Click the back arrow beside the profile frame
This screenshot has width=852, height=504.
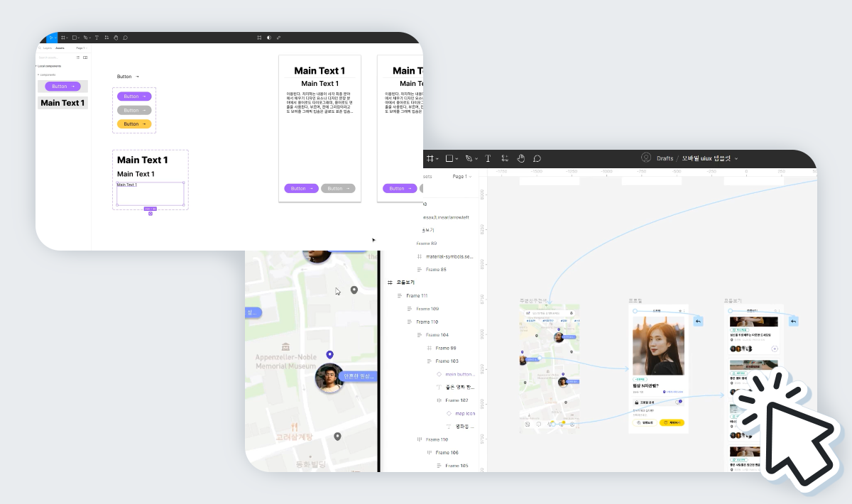pyautogui.click(x=698, y=322)
